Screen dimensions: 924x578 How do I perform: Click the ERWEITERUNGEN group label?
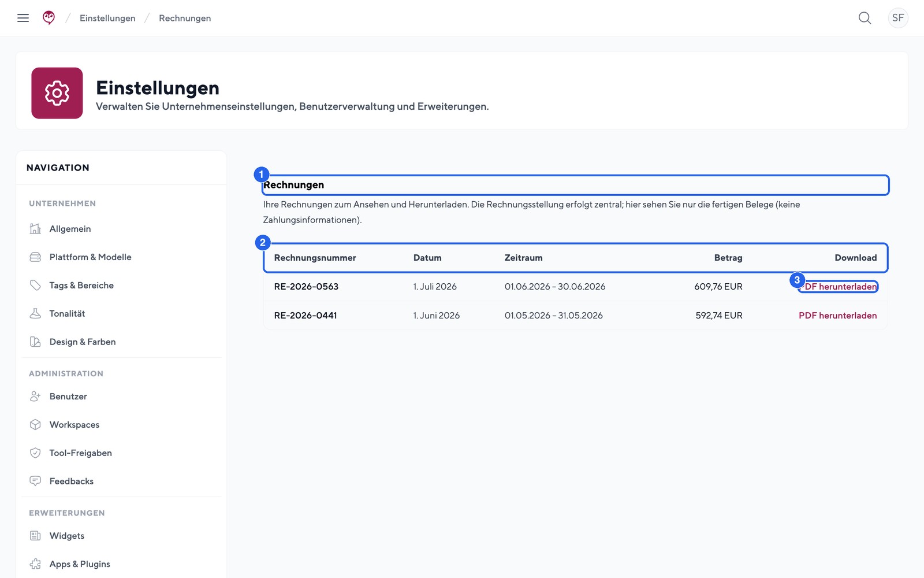(x=67, y=513)
